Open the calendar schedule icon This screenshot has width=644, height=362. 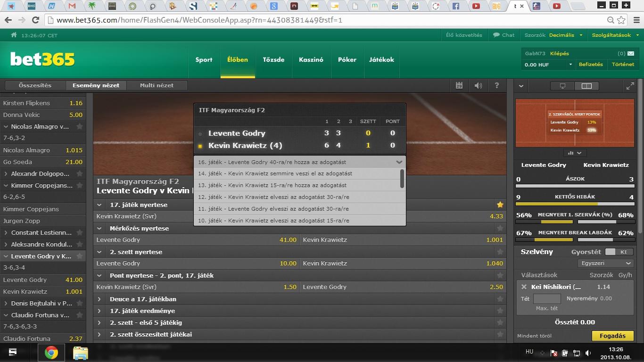[x=459, y=85]
